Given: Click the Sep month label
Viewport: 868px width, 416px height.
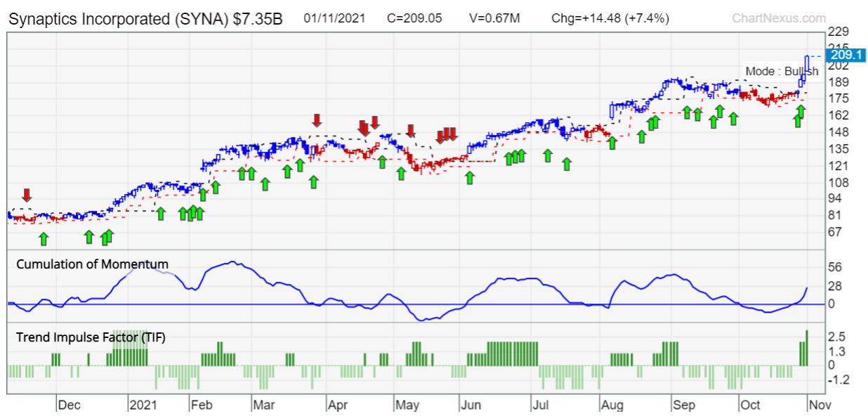Looking at the screenshot, I should 683,405.
